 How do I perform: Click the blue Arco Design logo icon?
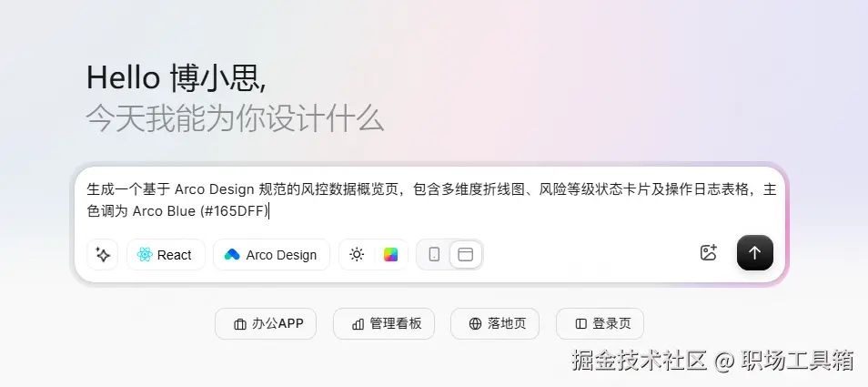[232, 255]
